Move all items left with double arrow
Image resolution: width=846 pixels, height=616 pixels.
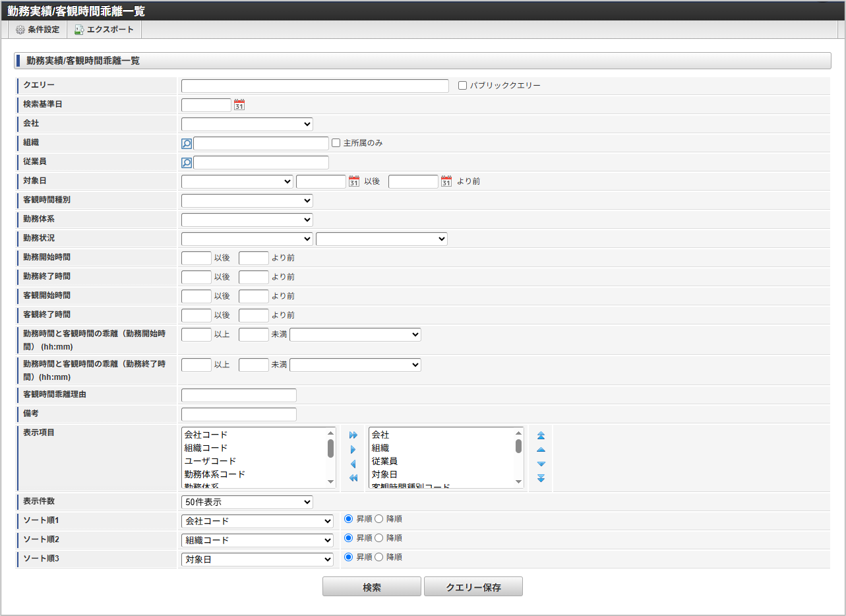[353, 478]
